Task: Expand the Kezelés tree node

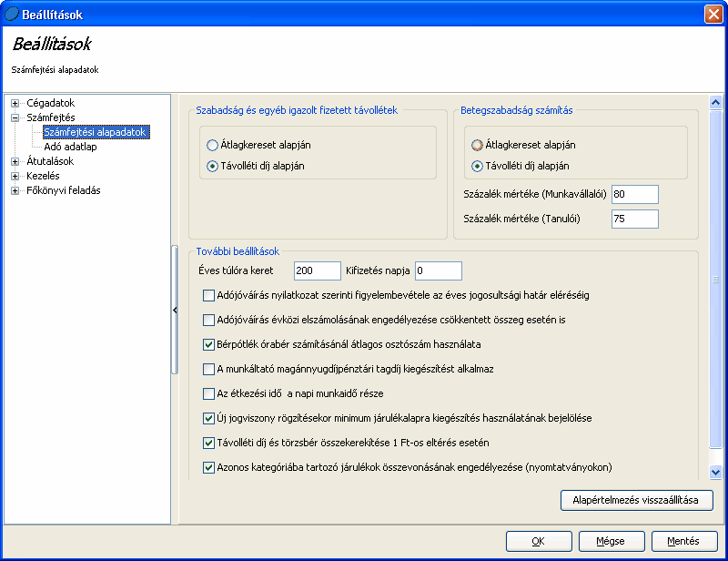Action: (x=15, y=176)
